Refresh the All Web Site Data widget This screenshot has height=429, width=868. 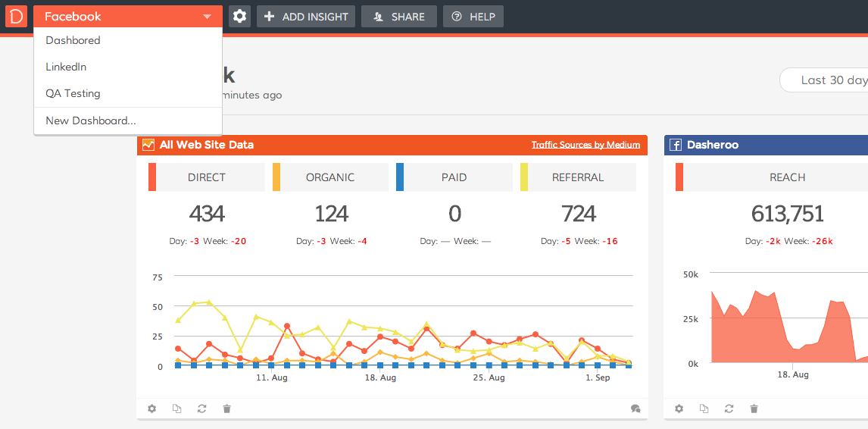pos(201,409)
